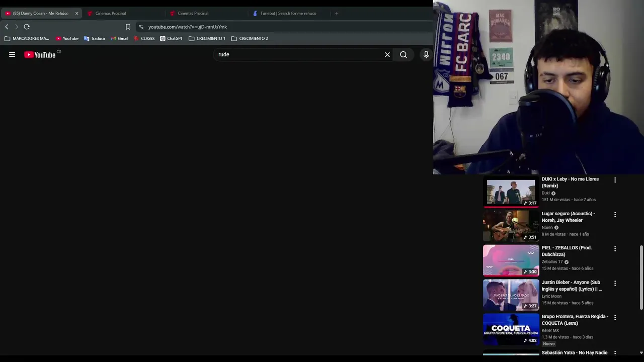Open the YouTube hamburger guide menu

(12, 55)
